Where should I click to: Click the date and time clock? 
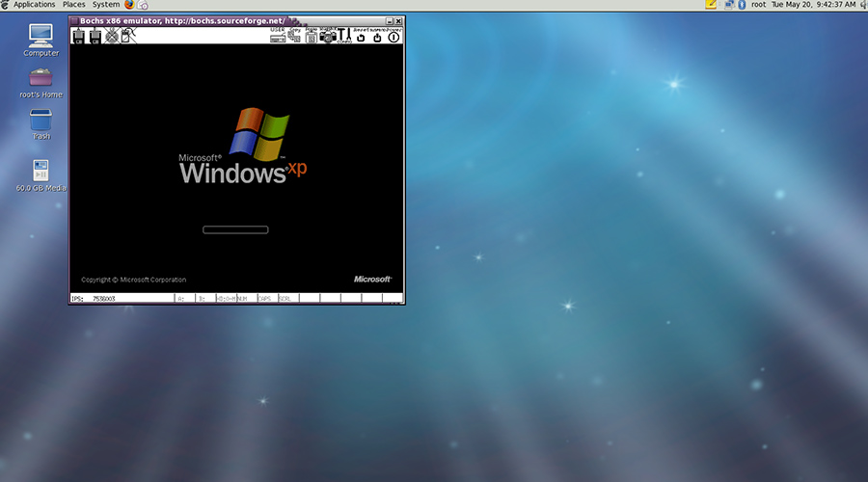coord(814,5)
